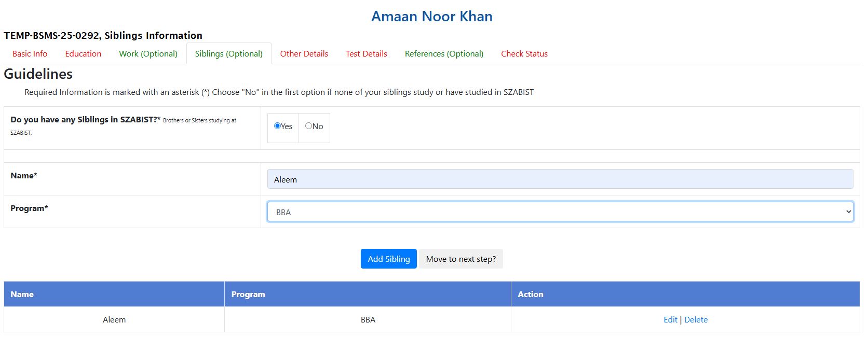The width and height of the screenshot is (868, 351).
Task: Open the Other Details tab
Action: (x=304, y=53)
